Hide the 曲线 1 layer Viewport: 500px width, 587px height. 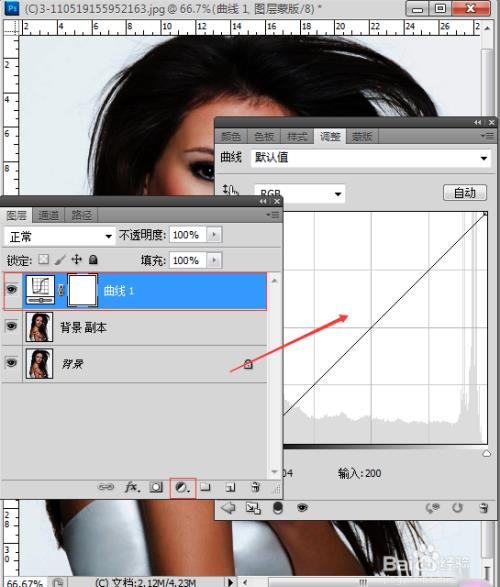pos(12,289)
